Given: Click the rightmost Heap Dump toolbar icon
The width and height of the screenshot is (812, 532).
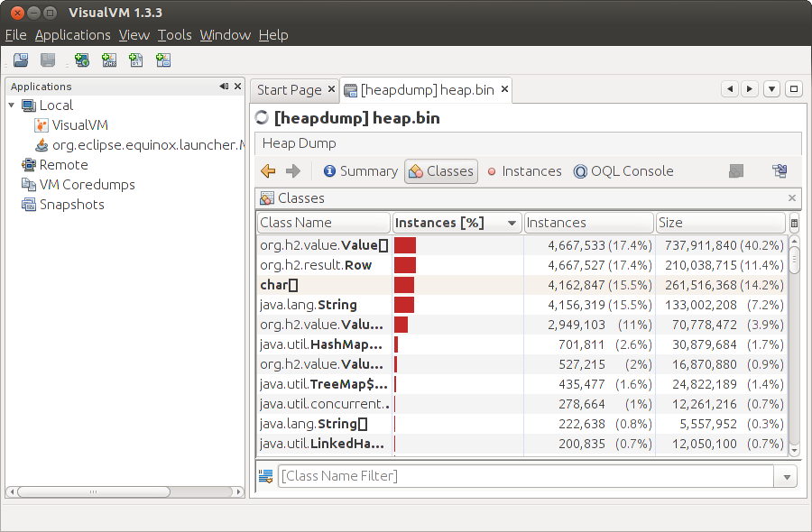Looking at the screenshot, I should (780, 171).
